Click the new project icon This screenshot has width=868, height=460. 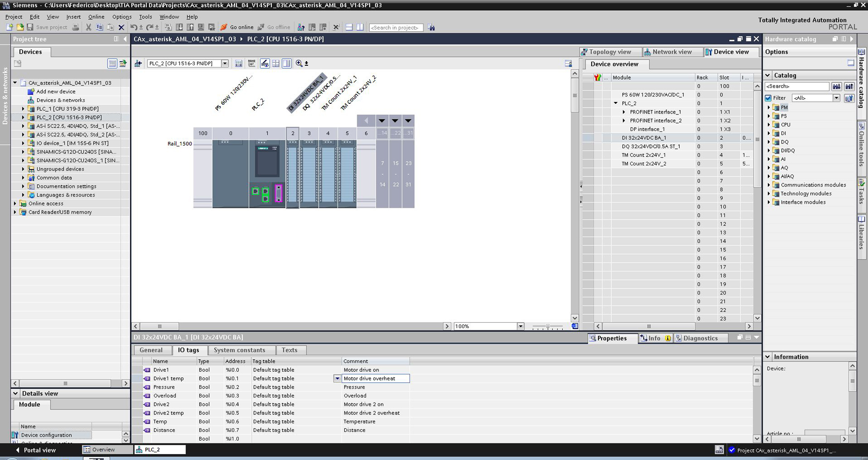[x=10, y=27]
